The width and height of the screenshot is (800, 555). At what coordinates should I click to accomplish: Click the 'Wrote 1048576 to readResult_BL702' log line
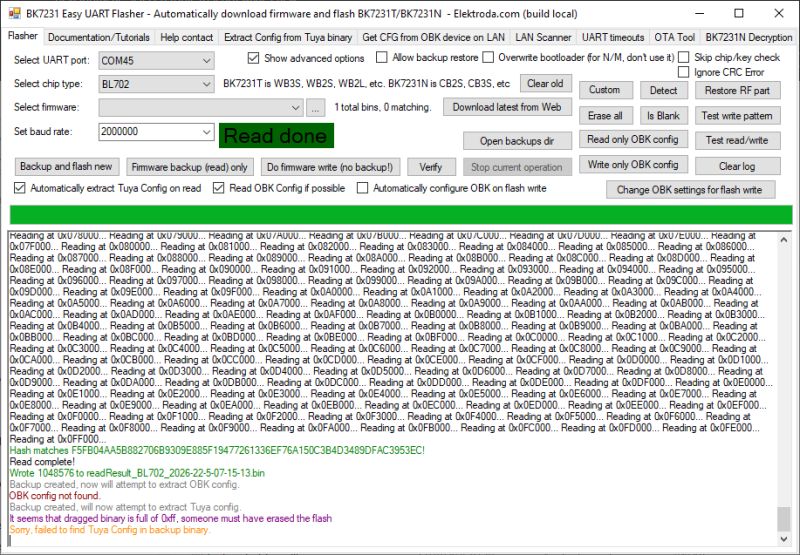click(137, 473)
